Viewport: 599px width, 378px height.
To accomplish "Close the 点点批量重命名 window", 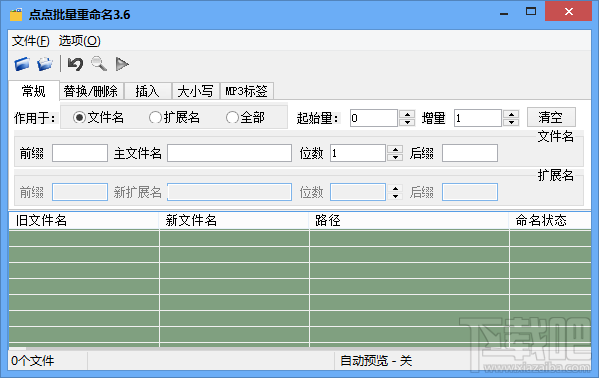I will (568, 12).
